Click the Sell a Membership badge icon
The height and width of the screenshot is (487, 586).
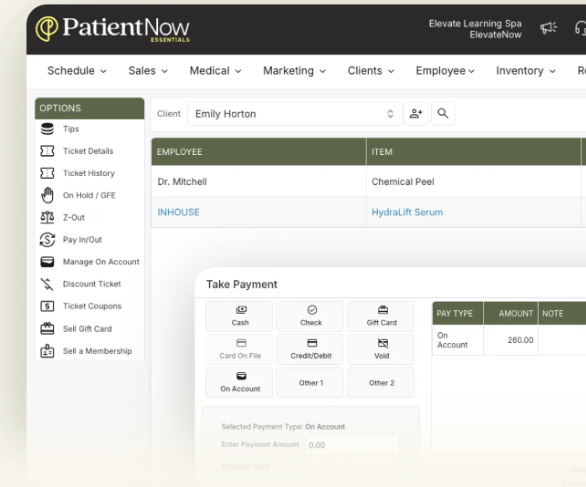[47, 351]
